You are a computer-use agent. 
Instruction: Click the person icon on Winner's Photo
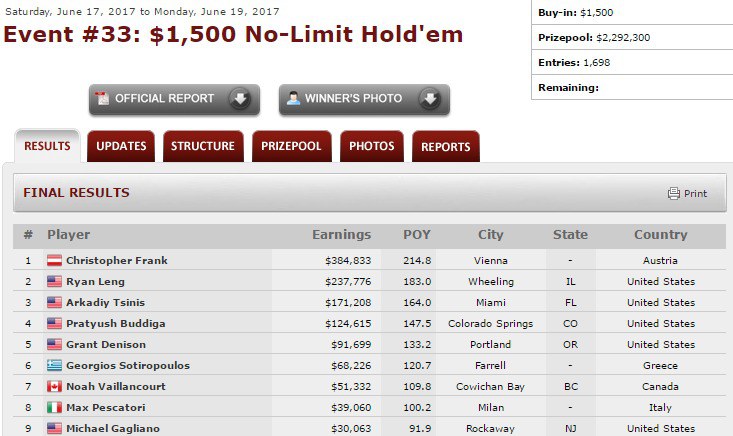(293, 99)
